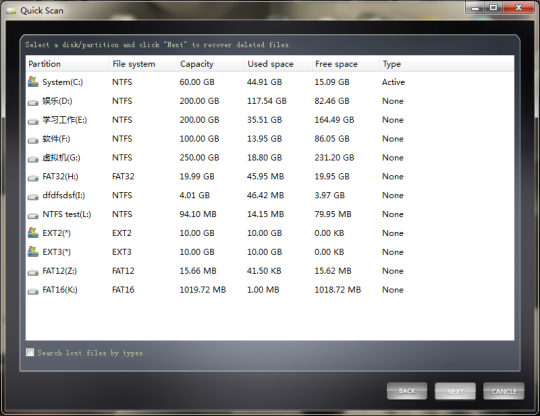
Task: Click the NEXT button
Action: point(455,391)
